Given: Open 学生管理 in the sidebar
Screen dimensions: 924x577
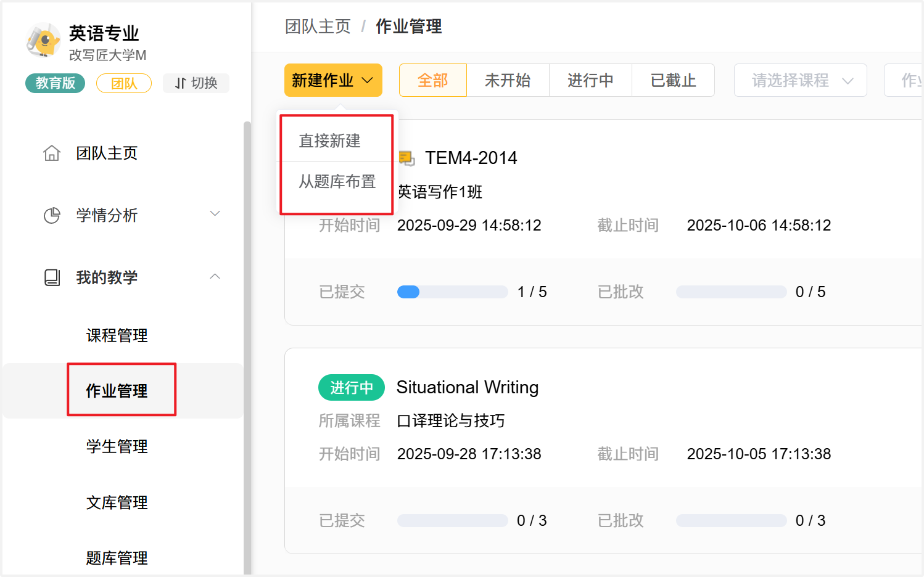Looking at the screenshot, I should (117, 446).
